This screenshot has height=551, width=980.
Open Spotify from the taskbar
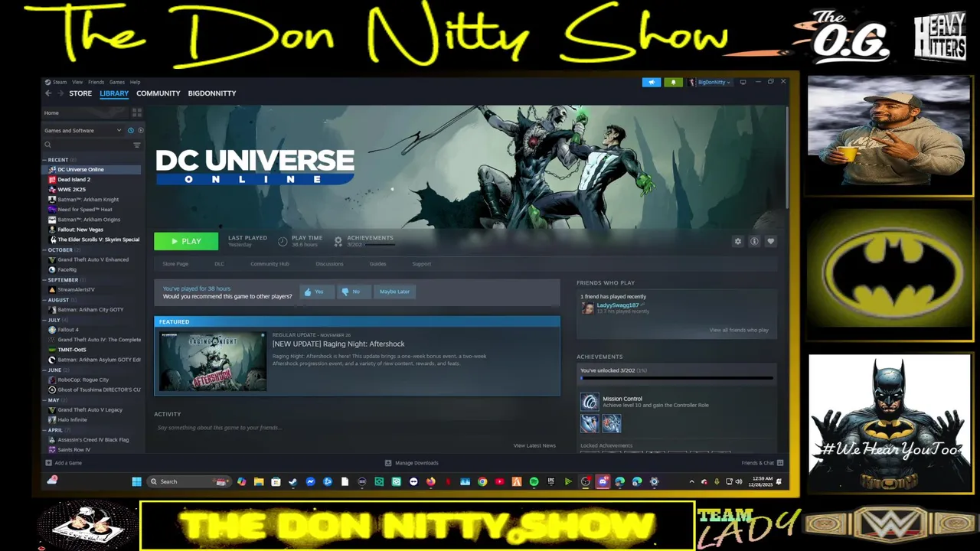pyautogui.click(x=534, y=481)
